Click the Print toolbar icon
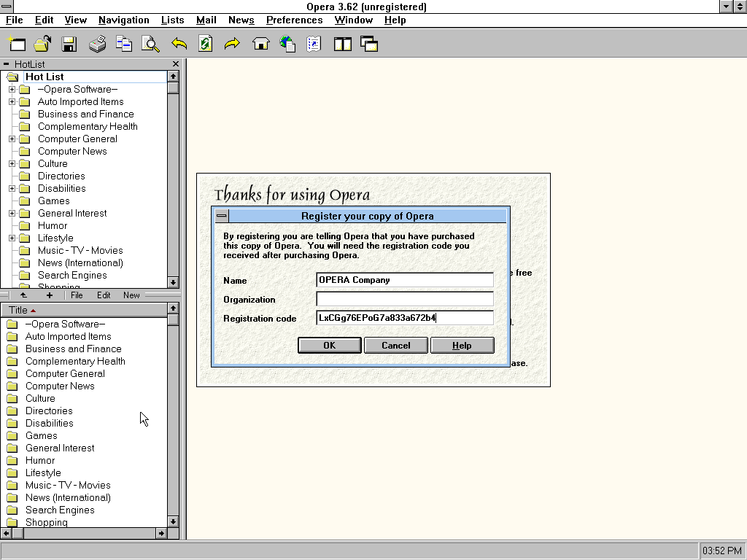The width and height of the screenshot is (747, 560). 97,44
